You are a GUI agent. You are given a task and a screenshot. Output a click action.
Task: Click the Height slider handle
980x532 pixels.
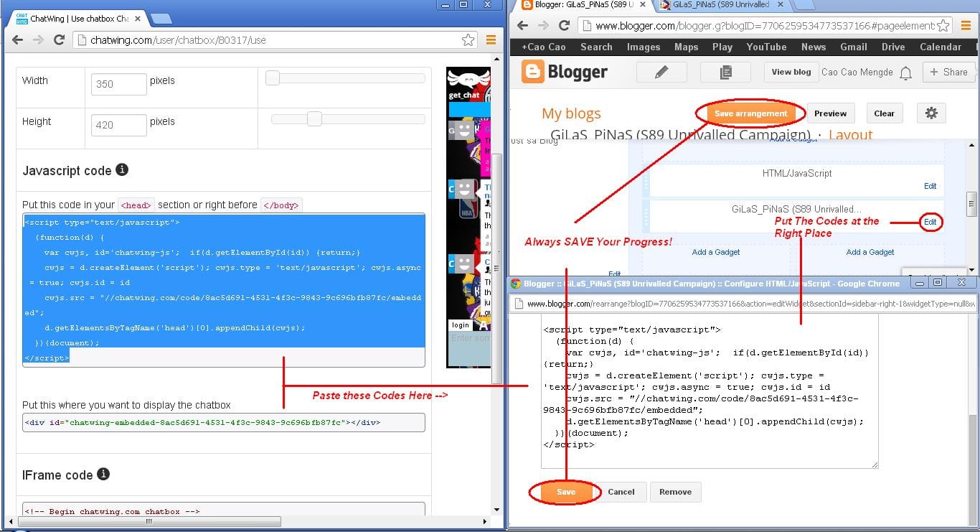click(314, 118)
